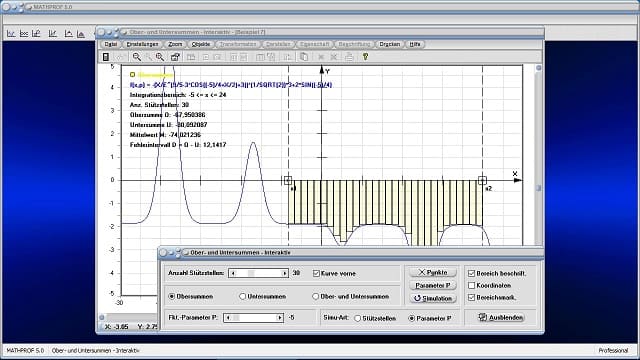
Task: Click right arrow of Anzahl Stützstellen scrollbar
Action: 284,273
